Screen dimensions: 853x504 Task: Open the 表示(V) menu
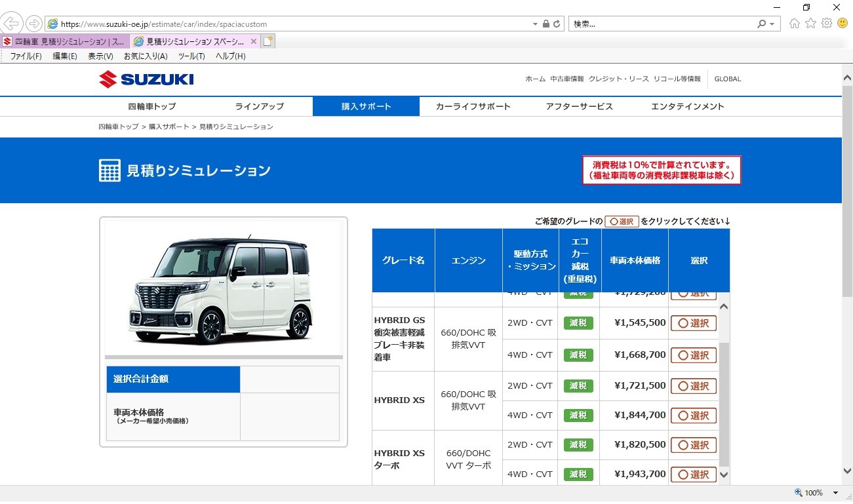click(100, 56)
